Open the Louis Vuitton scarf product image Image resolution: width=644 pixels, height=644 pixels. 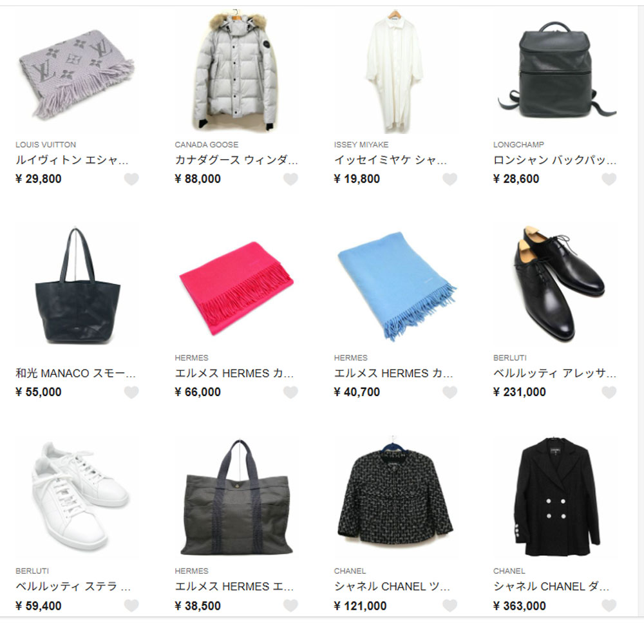pyautogui.click(x=77, y=72)
